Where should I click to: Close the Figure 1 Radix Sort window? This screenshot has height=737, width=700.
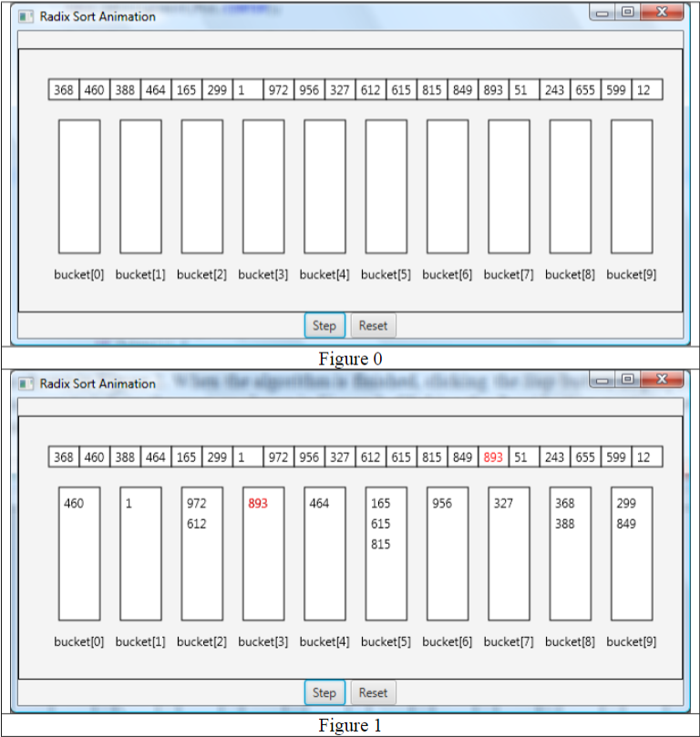pyautogui.click(x=662, y=379)
